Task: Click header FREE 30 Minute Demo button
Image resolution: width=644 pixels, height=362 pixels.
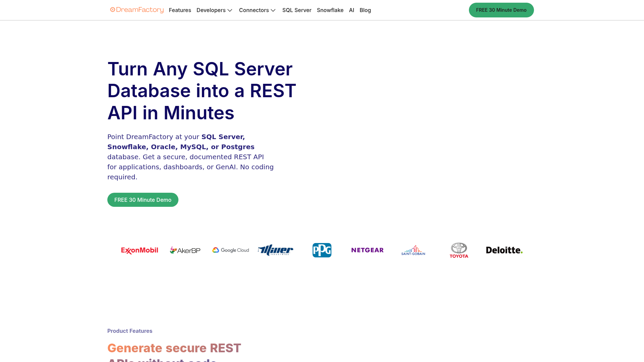Action: click(x=501, y=10)
